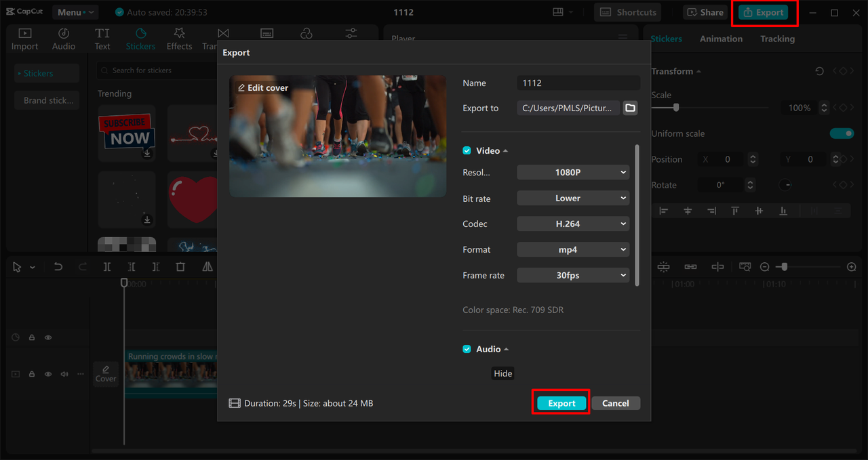Open the Menu dropdown in title bar
Screen dimensions: 868x460
click(75, 12)
